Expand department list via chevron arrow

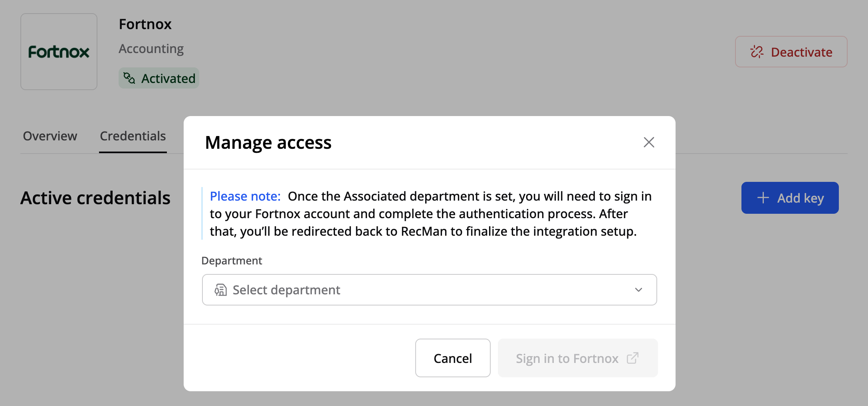638,290
